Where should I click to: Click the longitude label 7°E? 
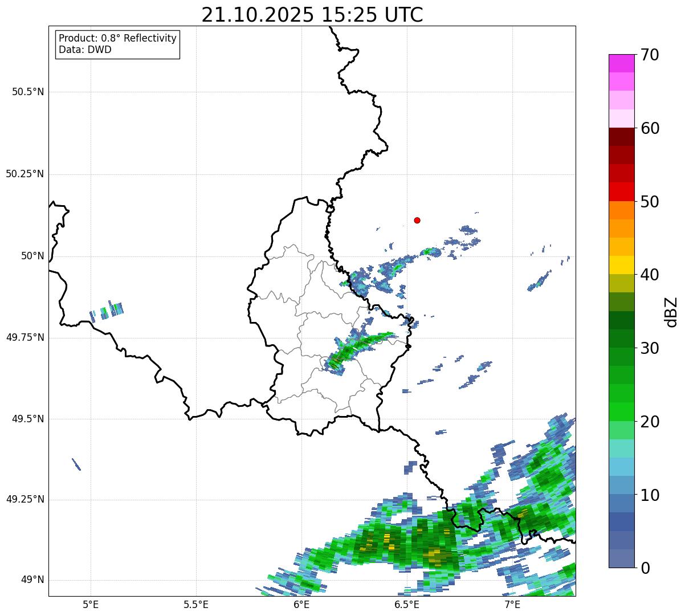point(512,604)
